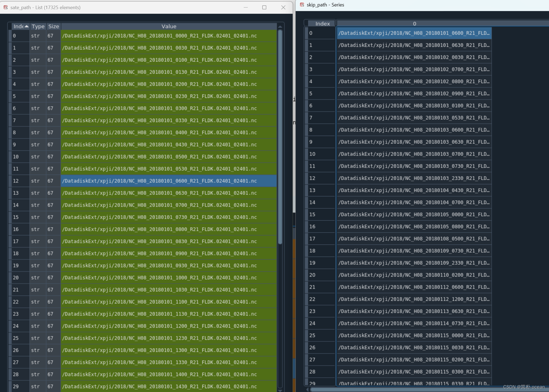Click scroll-up arrow of sate_path list scrollbar
This screenshot has width=549, height=392.
point(280,27)
